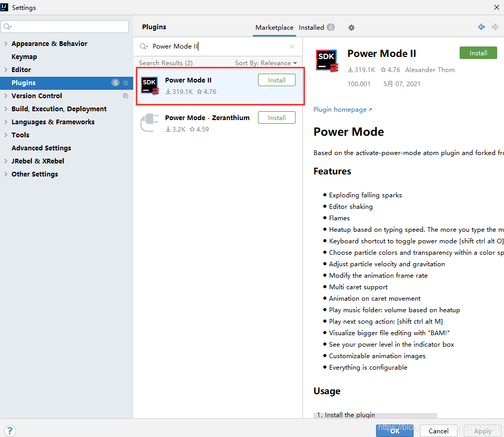The width and height of the screenshot is (504, 437).
Task: Click the config icon beside Version Control
Action: 125,96
